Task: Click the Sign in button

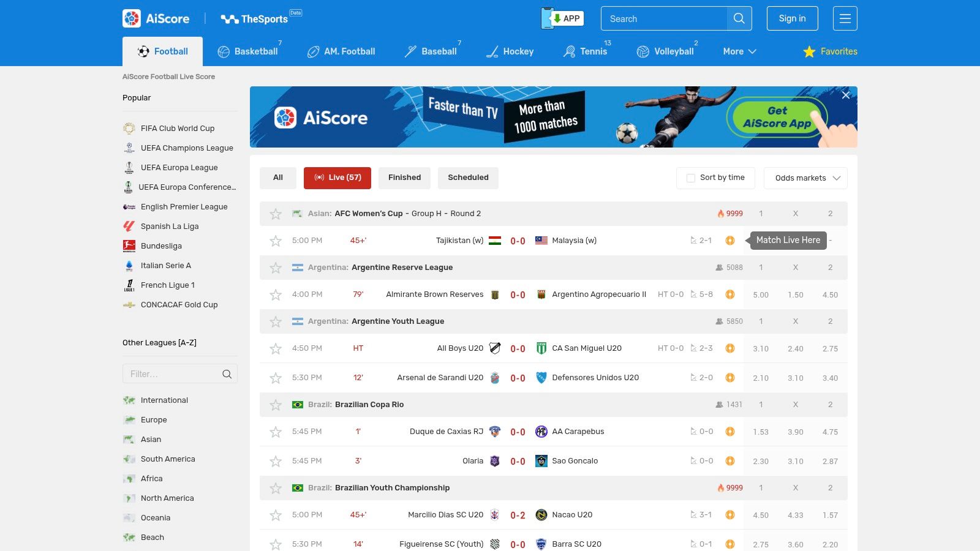Action: 792,18
